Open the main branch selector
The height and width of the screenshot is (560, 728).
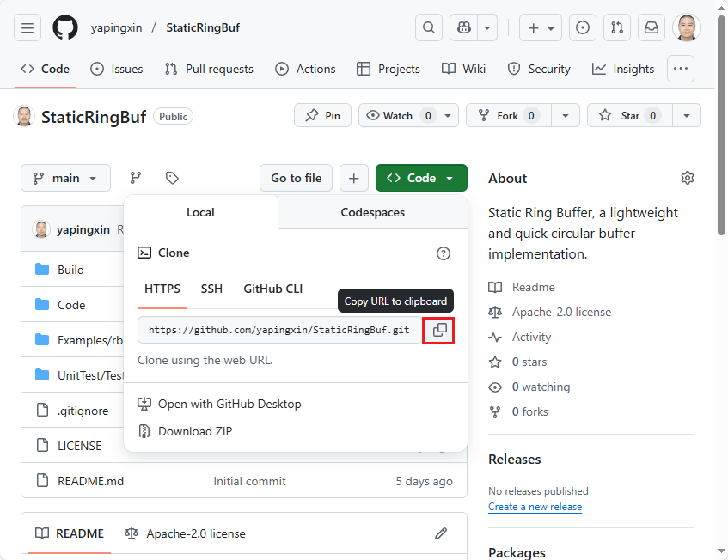pyautogui.click(x=65, y=178)
